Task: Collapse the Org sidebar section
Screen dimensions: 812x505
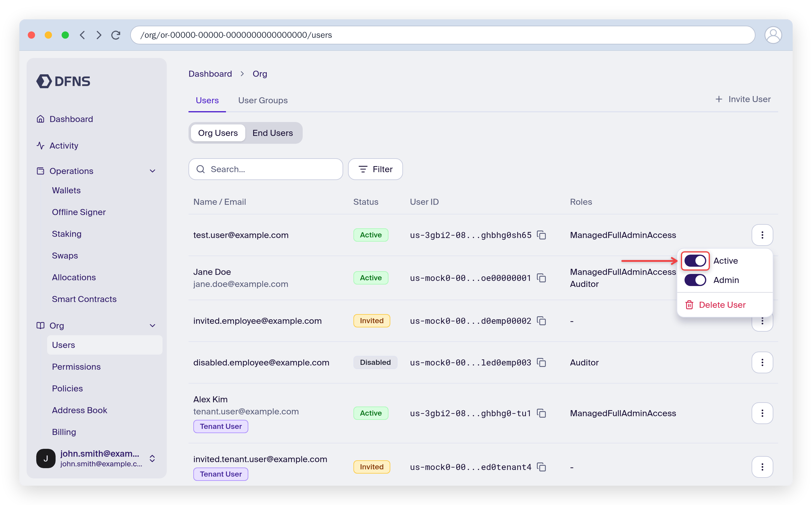Action: click(153, 326)
